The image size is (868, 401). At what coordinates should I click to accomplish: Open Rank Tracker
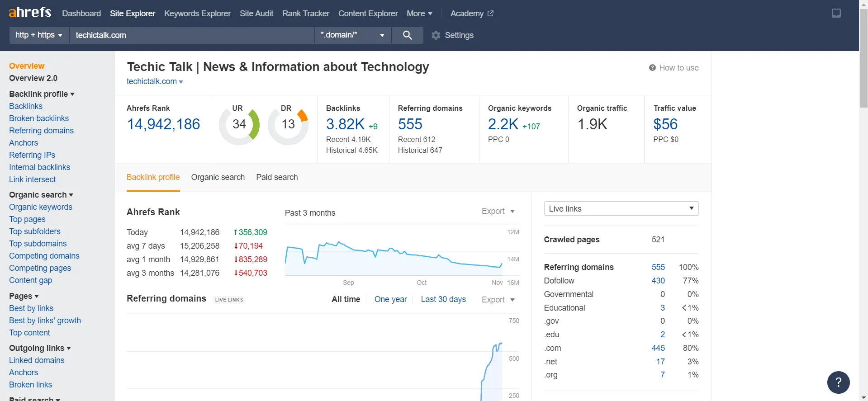306,14
